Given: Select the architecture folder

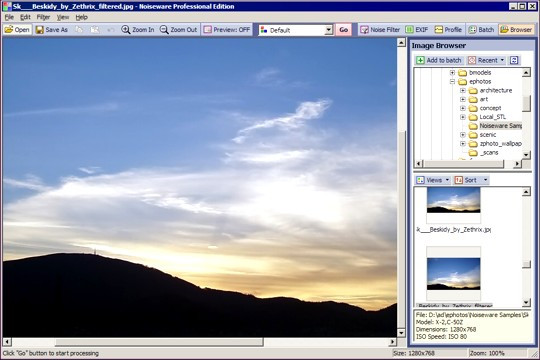Looking at the screenshot, I should coord(496,91).
